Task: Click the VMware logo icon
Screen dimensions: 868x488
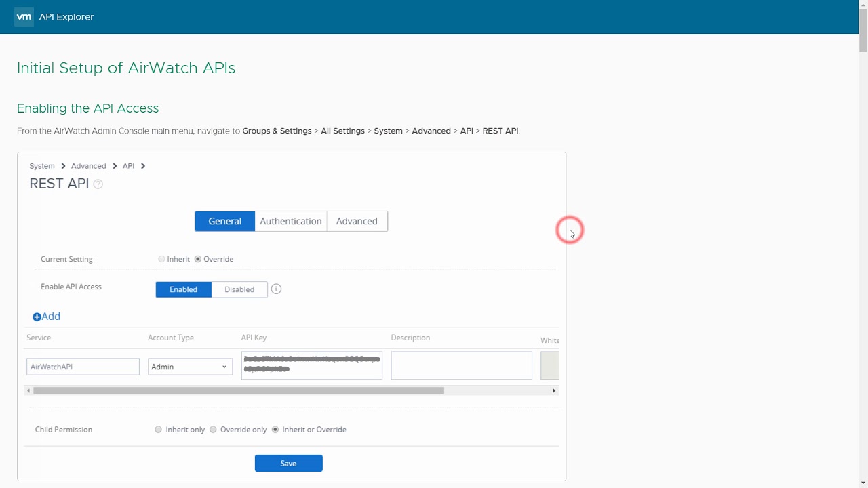Action: coord(24,17)
